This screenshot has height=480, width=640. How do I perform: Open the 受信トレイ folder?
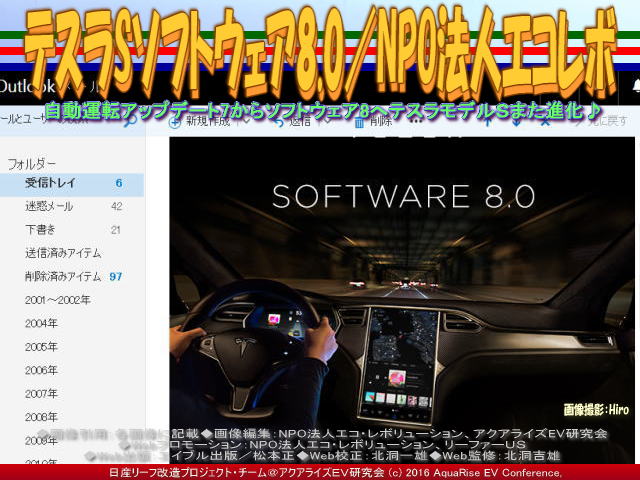pyautogui.click(x=72, y=183)
